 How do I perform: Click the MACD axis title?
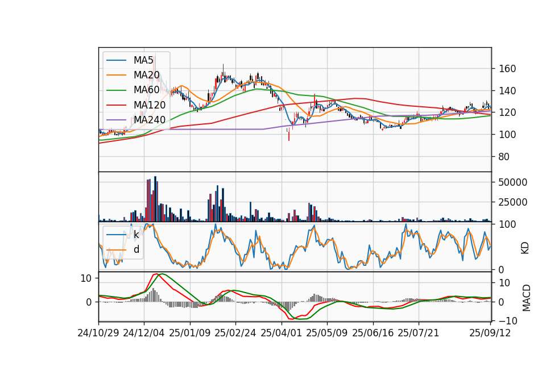[527, 298]
